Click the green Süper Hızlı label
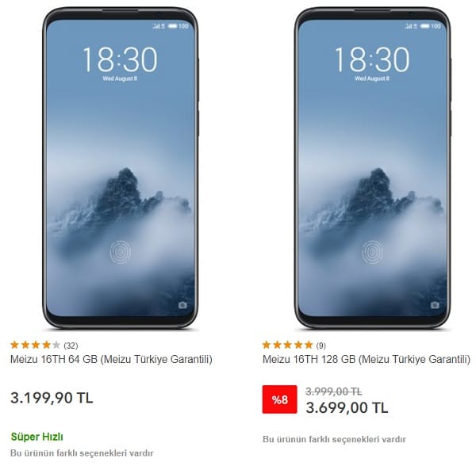476x466 pixels. click(x=37, y=437)
